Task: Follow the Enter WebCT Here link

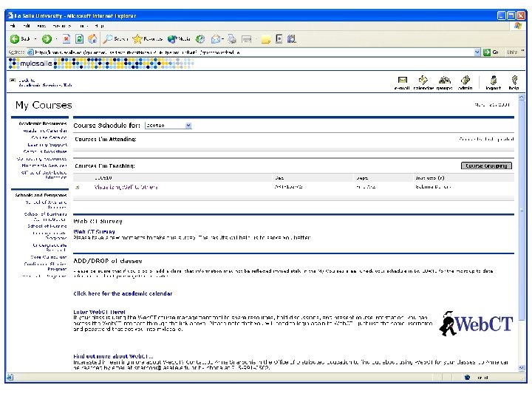Action: point(100,312)
